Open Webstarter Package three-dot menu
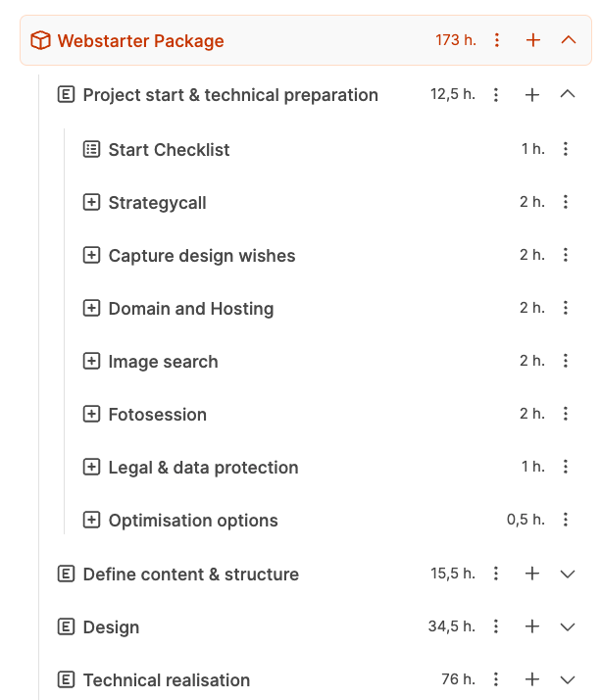The width and height of the screenshot is (601, 700). coord(497,40)
